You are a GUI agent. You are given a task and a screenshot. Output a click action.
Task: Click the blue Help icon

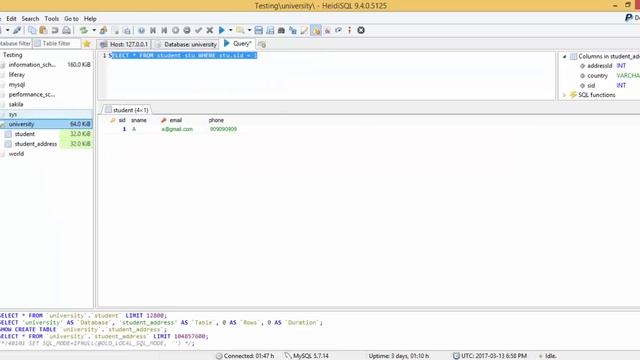pyautogui.click(x=141, y=30)
